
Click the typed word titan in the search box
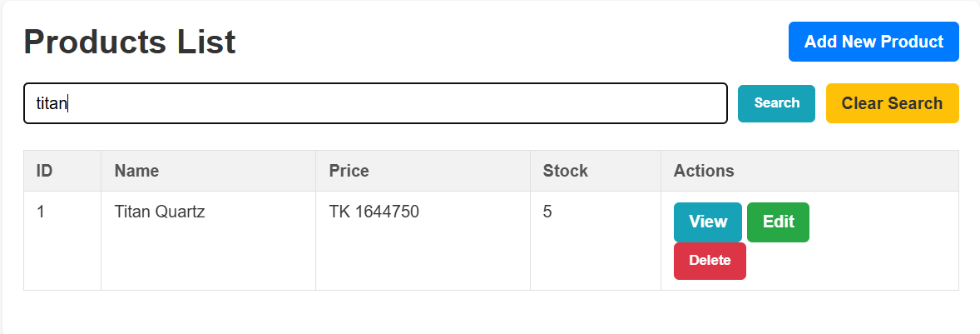pos(51,103)
